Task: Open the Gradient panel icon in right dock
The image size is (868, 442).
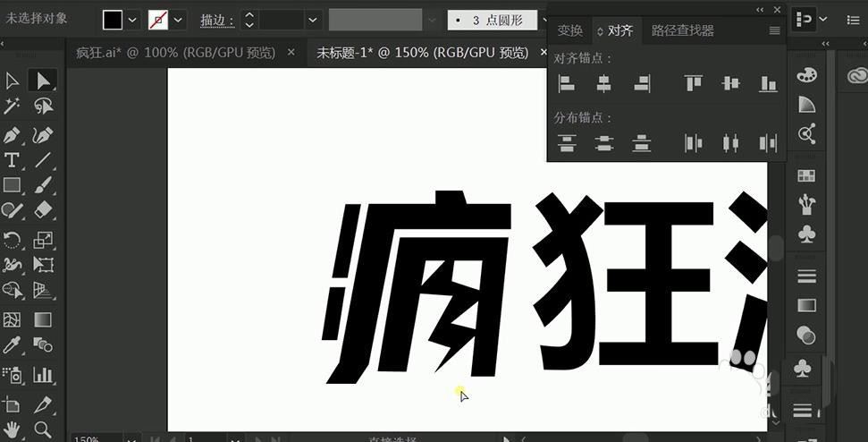Action: [806, 305]
